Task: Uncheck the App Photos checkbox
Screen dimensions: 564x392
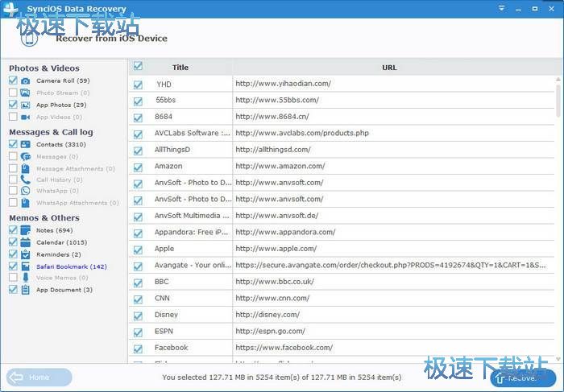Action: (x=13, y=104)
